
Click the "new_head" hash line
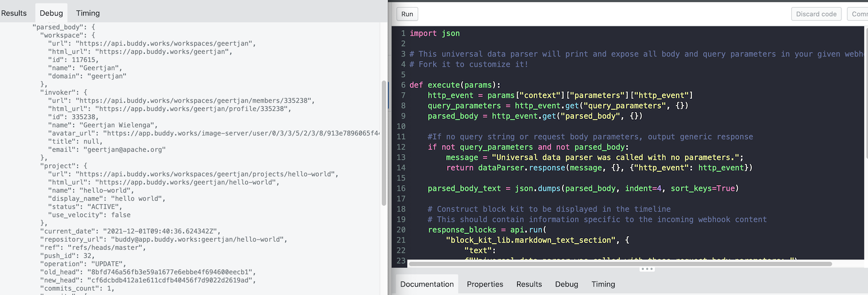[147, 280]
